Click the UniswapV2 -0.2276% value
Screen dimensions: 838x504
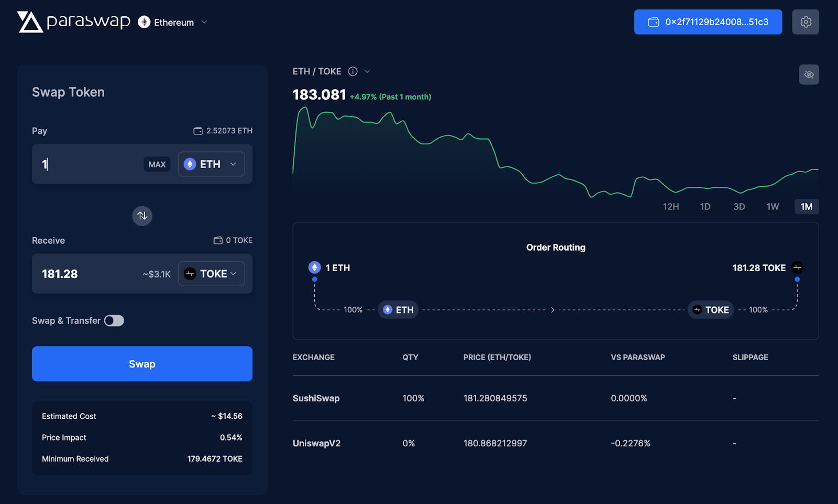pyautogui.click(x=631, y=443)
